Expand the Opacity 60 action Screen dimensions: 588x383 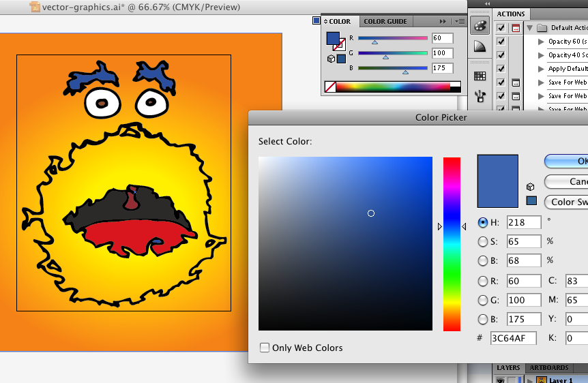click(541, 42)
